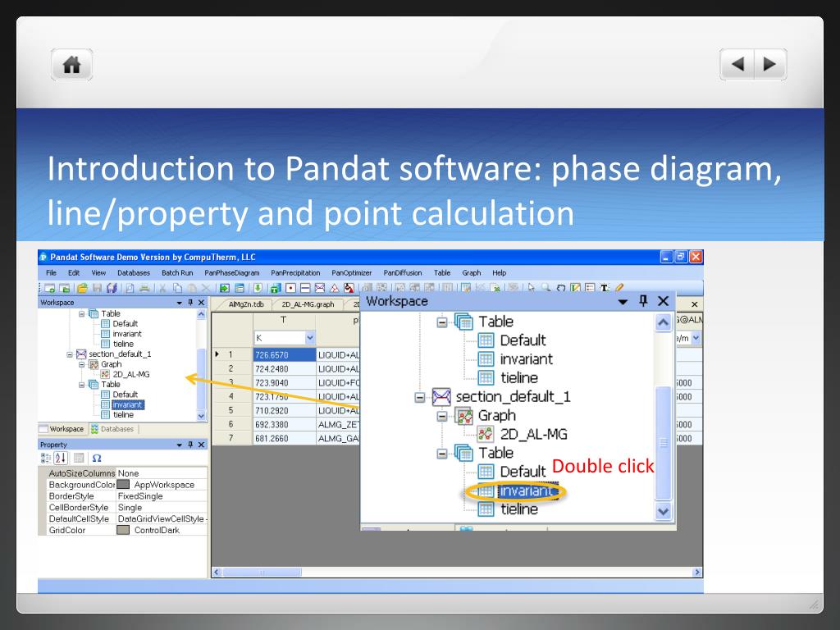This screenshot has height=630, width=840.
Task: Click the green down-arrow toolbar icon
Action: click(x=258, y=288)
